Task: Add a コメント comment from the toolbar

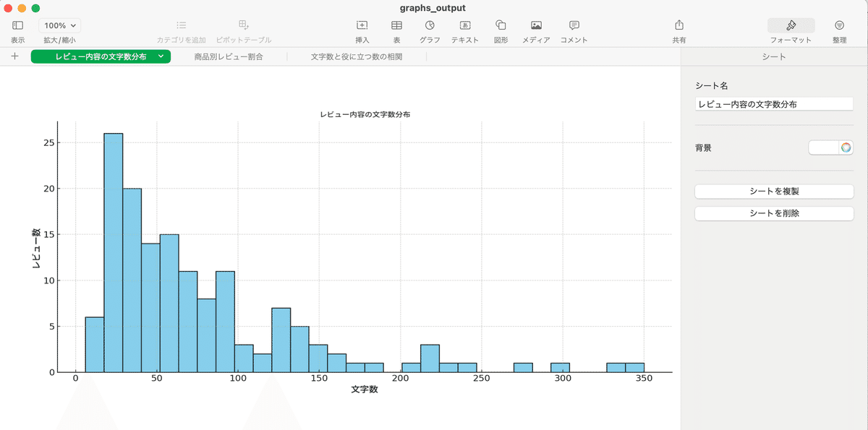Action: pos(574,25)
